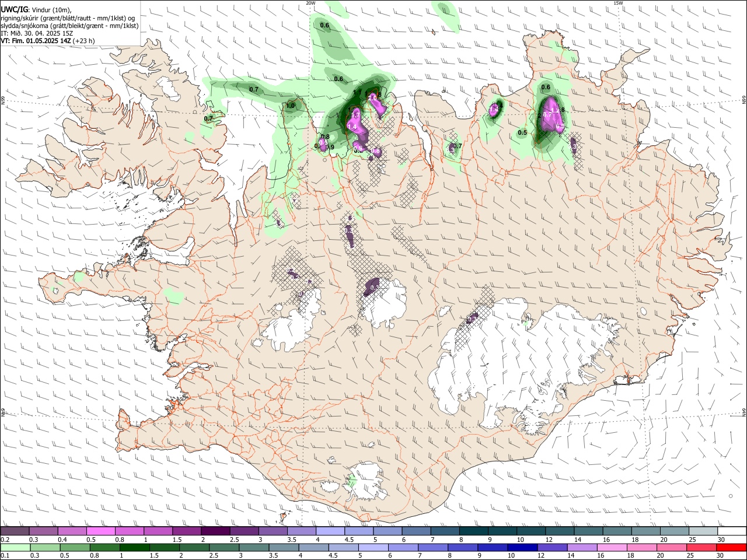The width and height of the screenshot is (747, 560).
Task: Select the 0.8 swatch in the upper legend row
Action: [x=129, y=531]
